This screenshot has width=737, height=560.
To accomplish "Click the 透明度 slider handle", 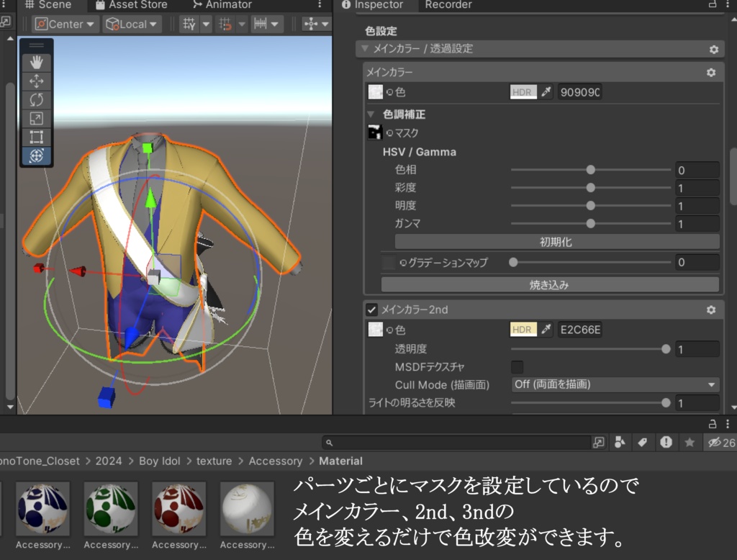I will pos(666,349).
